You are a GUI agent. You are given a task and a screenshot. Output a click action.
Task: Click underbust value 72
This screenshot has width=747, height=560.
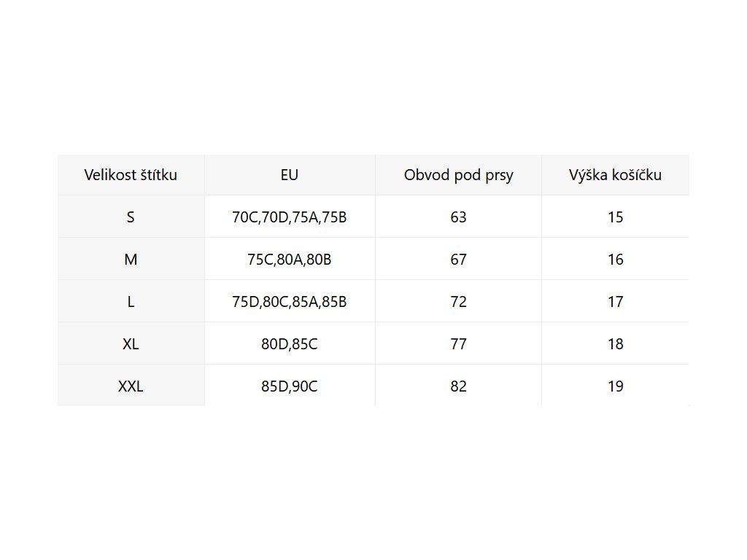(x=458, y=302)
